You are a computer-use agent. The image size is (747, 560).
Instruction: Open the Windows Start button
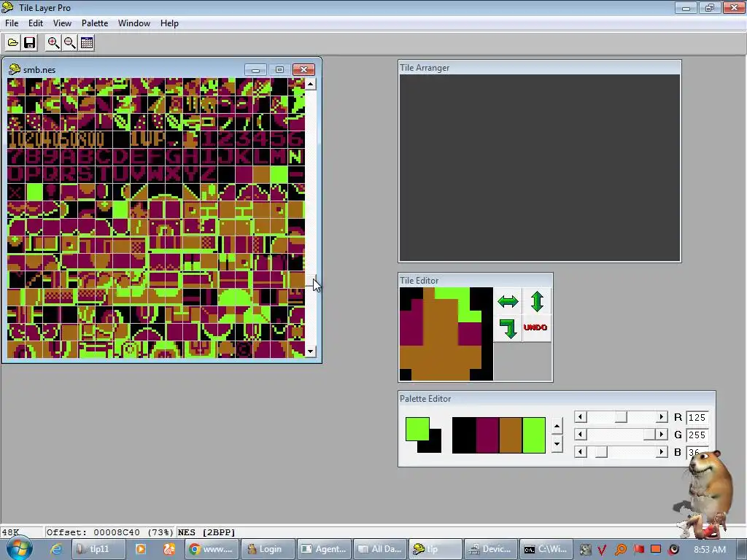[x=18, y=548]
